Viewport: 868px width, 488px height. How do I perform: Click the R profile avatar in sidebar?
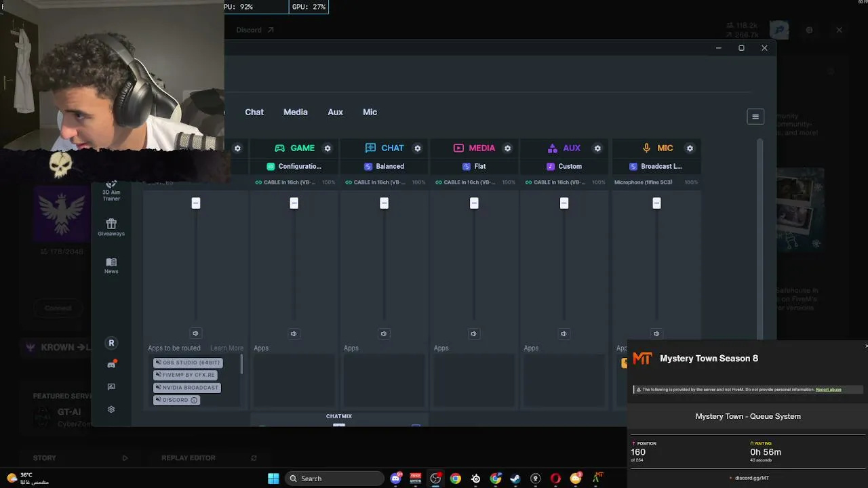point(111,343)
